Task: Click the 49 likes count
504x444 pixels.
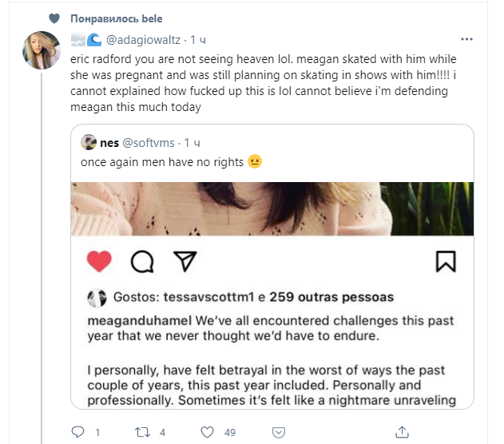Action: click(x=230, y=432)
